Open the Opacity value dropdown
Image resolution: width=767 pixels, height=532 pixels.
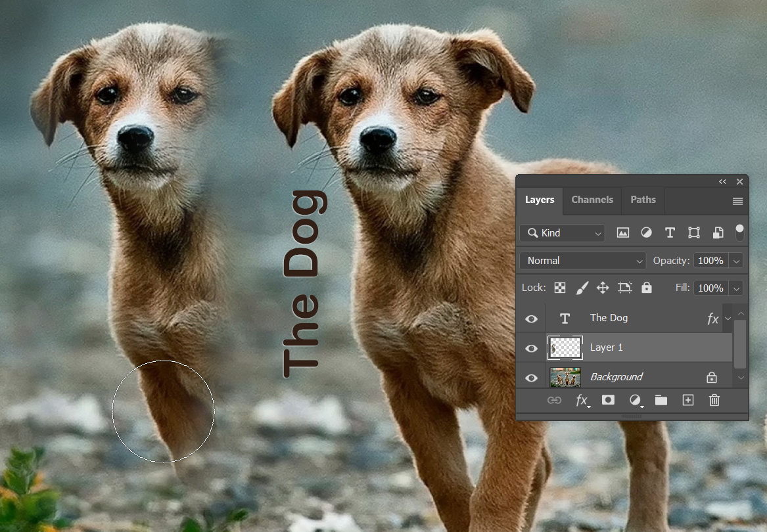(736, 260)
